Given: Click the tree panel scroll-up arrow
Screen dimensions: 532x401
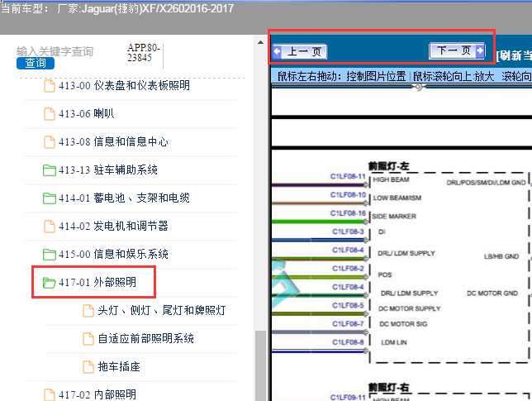Looking at the screenshot, I should pos(260,43).
